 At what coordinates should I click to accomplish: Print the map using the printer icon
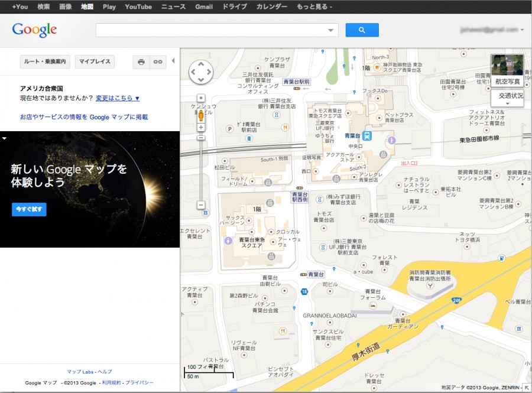[x=141, y=61]
